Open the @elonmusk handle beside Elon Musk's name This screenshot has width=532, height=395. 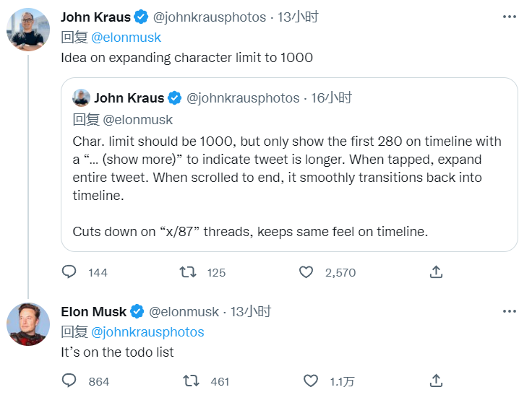pos(184,312)
